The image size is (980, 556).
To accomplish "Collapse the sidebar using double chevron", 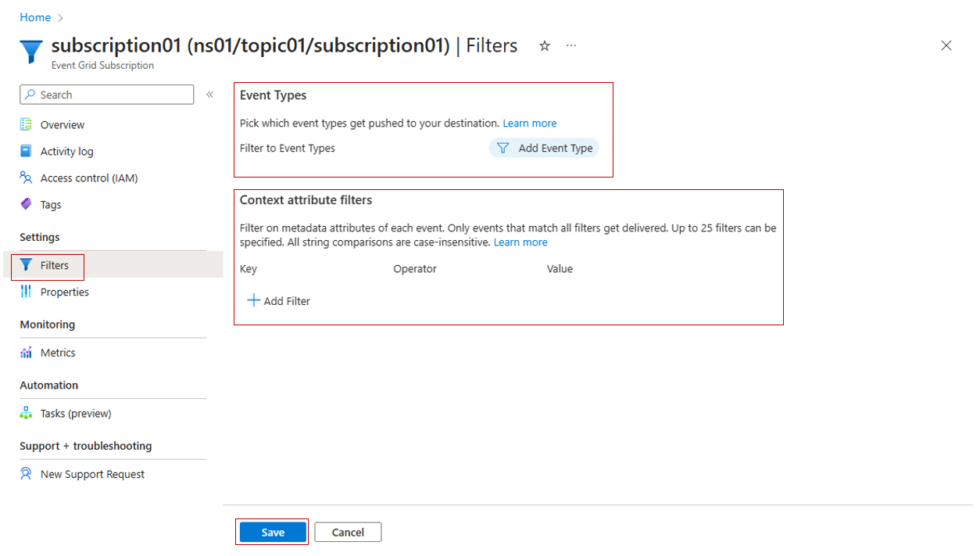I will pos(209,95).
